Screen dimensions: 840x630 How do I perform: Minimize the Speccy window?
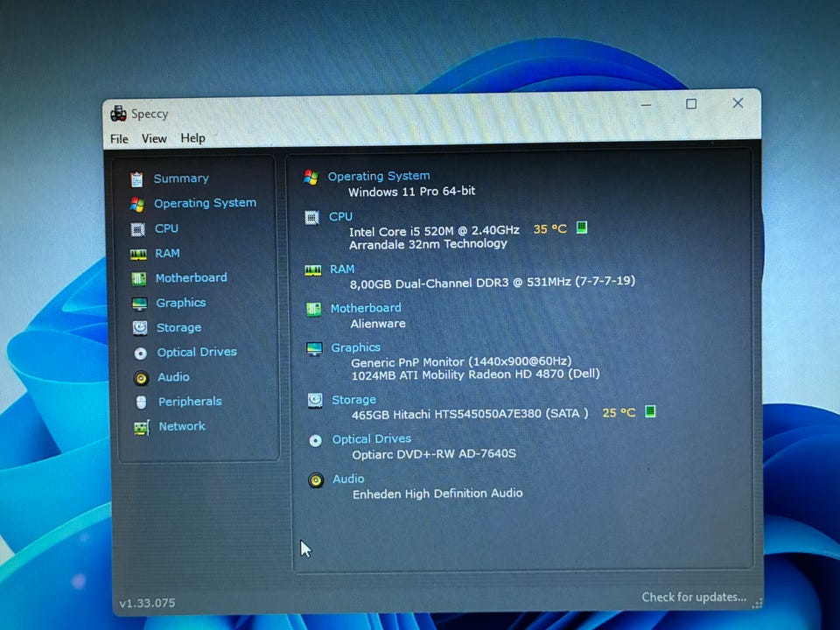point(646,105)
